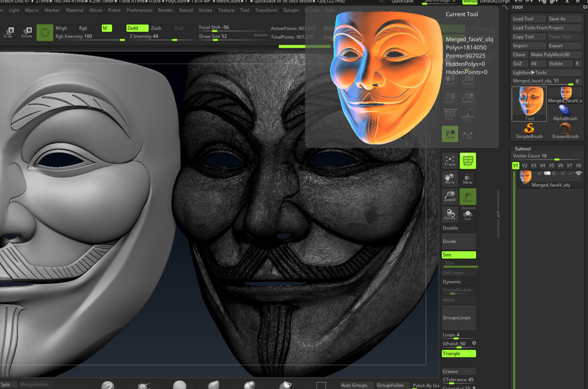Click the panel divider collapse arrows

498,214
